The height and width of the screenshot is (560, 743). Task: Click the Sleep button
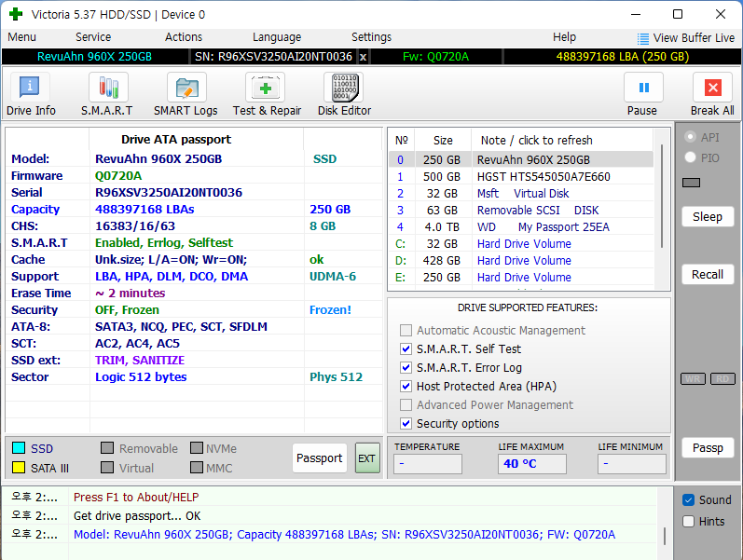point(708,216)
